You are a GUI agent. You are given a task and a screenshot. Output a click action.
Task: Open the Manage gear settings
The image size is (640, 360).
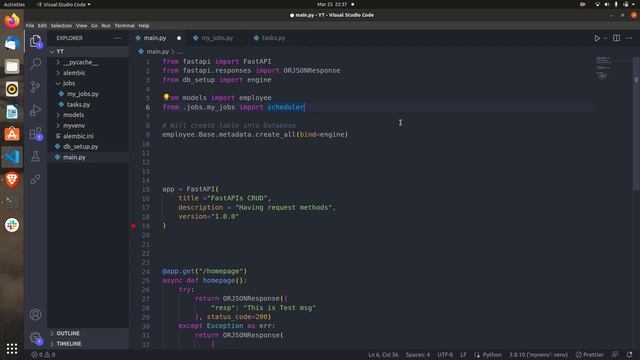[x=36, y=338]
